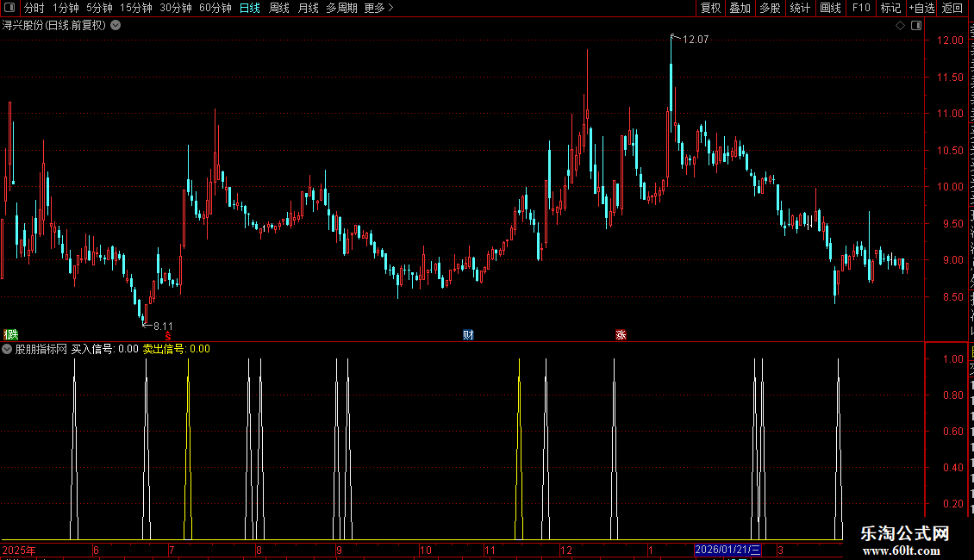This screenshot has height=560, width=974.
Task: Click the 0.40 indicator axis label
Action: [x=952, y=468]
